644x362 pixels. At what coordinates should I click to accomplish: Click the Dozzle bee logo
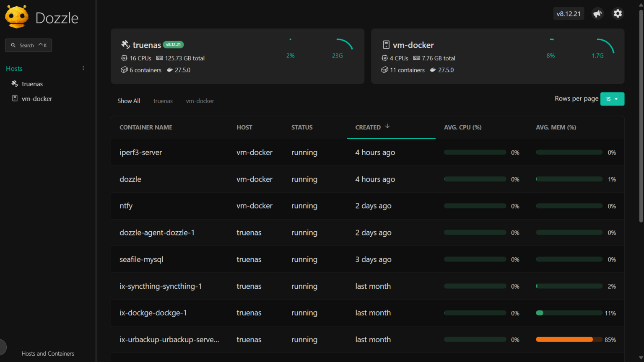pos(16,17)
